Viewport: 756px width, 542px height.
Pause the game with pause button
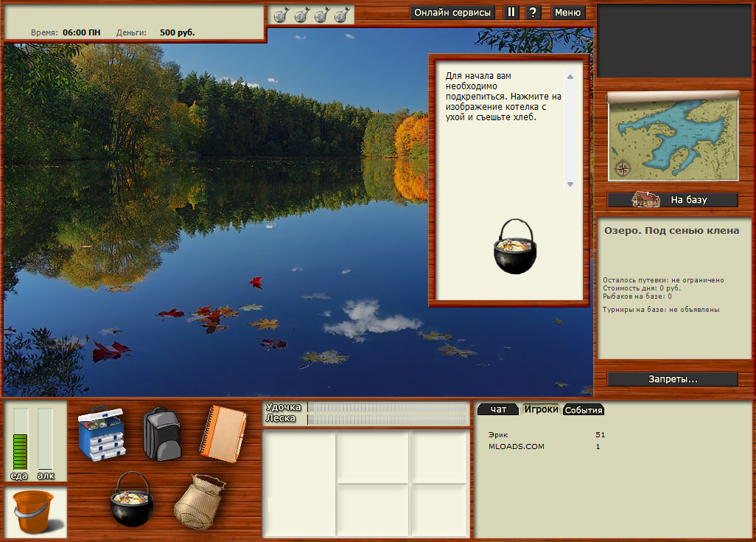511,13
